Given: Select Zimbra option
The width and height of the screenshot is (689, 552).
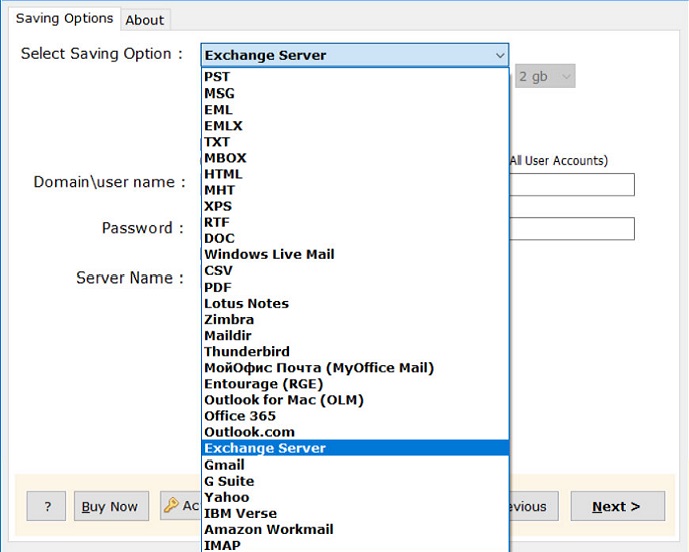Looking at the screenshot, I should 355,320.
